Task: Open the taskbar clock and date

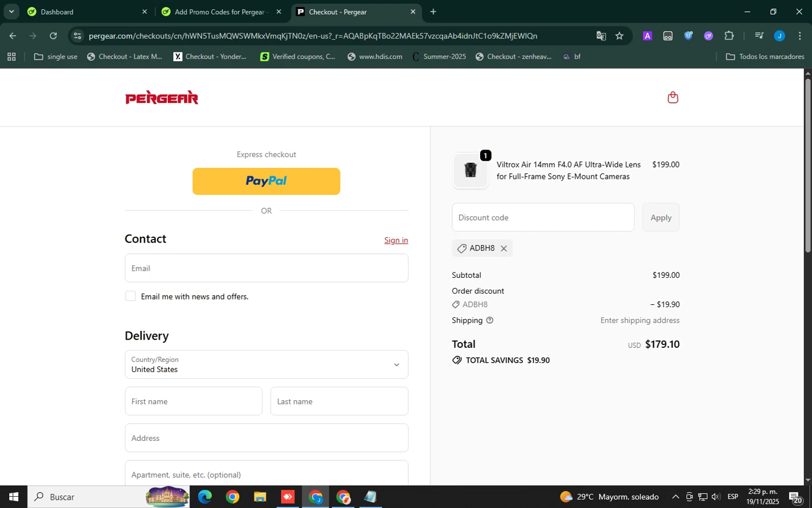Action: 762,497
